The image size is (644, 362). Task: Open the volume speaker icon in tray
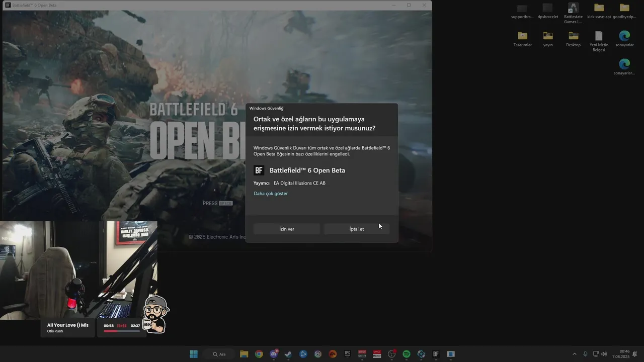point(604,354)
